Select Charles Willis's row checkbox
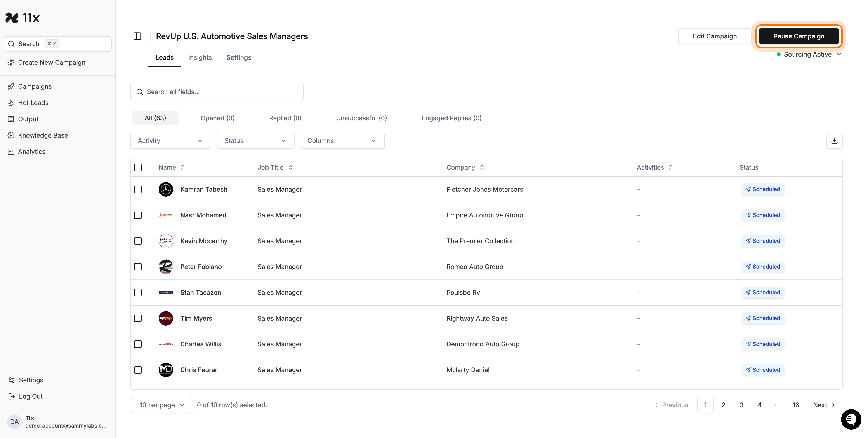 coord(138,344)
